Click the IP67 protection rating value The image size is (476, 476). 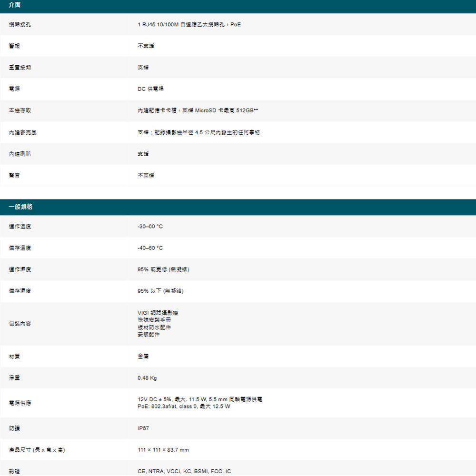tap(143, 428)
